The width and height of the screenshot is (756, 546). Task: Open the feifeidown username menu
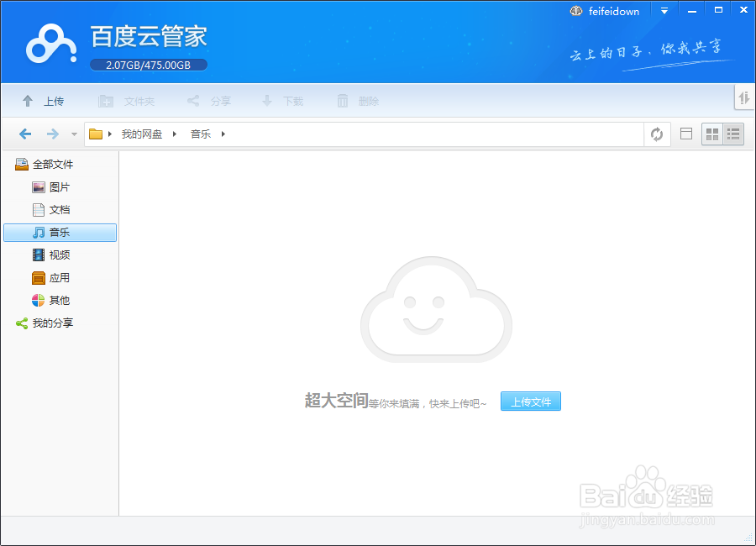614,11
